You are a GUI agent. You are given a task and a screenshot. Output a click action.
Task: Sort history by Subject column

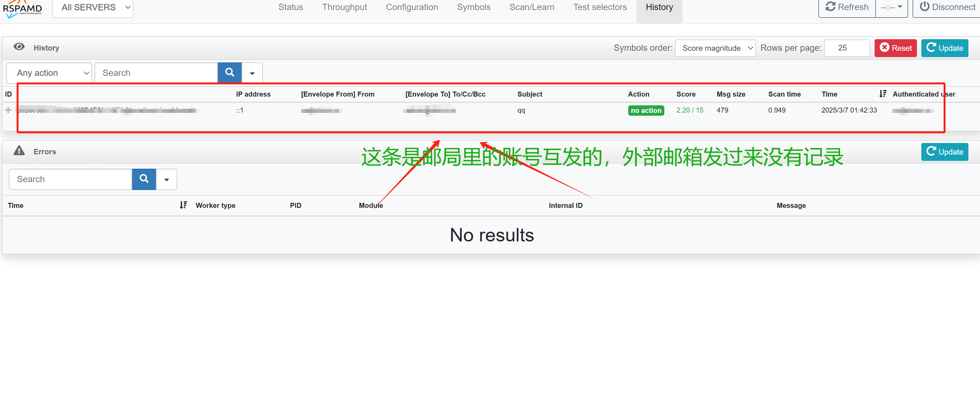tap(530, 94)
